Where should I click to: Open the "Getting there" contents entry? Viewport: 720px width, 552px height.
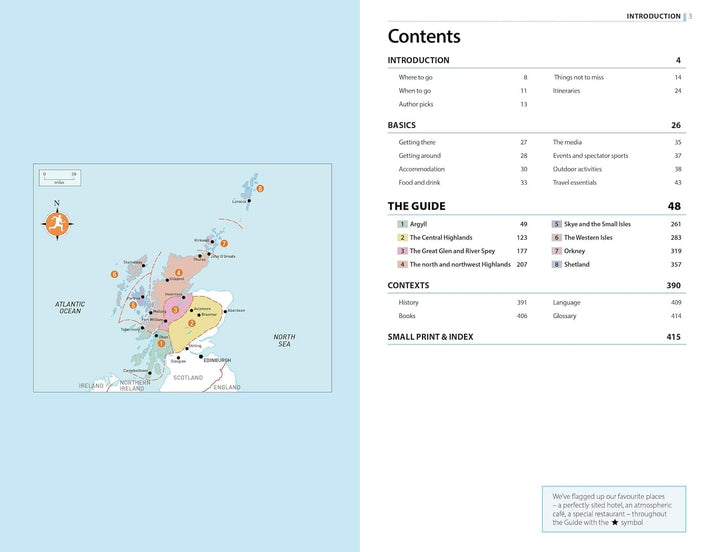pyautogui.click(x=417, y=142)
